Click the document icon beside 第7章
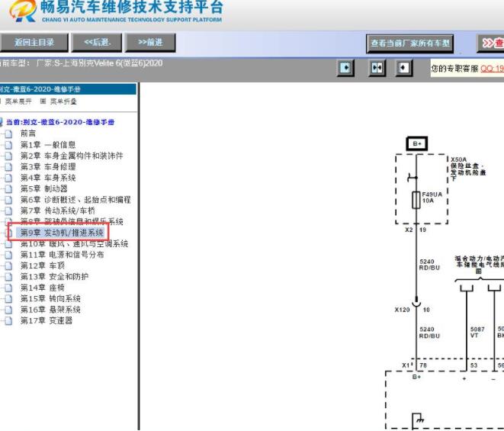This screenshot has width=504, height=431. pos(8,211)
